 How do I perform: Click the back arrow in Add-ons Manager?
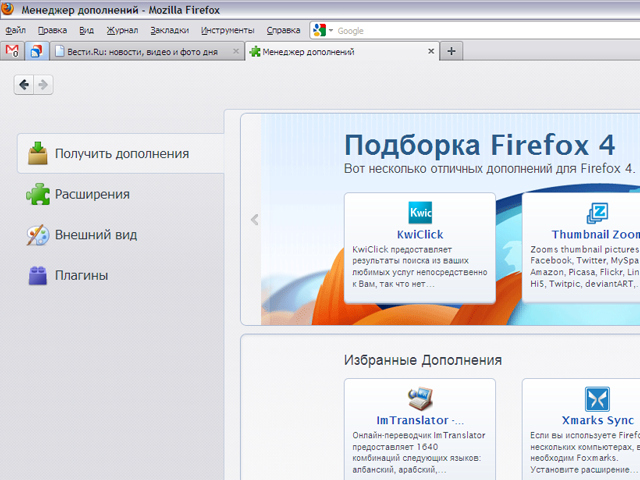pyautogui.click(x=24, y=85)
